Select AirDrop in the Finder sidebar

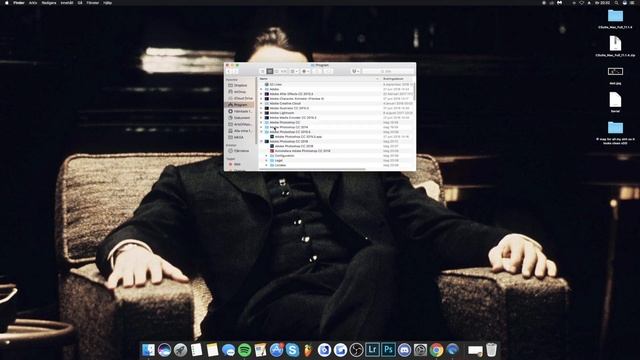(240, 92)
